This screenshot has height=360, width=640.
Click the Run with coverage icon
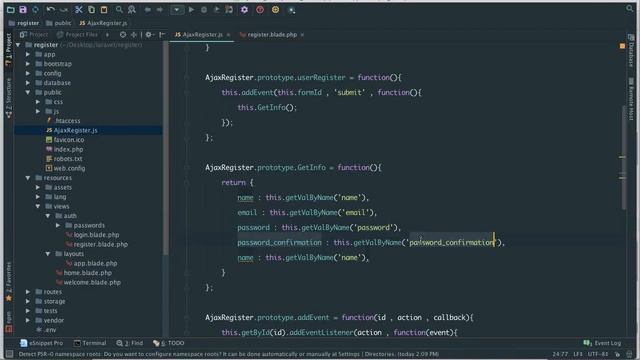point(216,9)
